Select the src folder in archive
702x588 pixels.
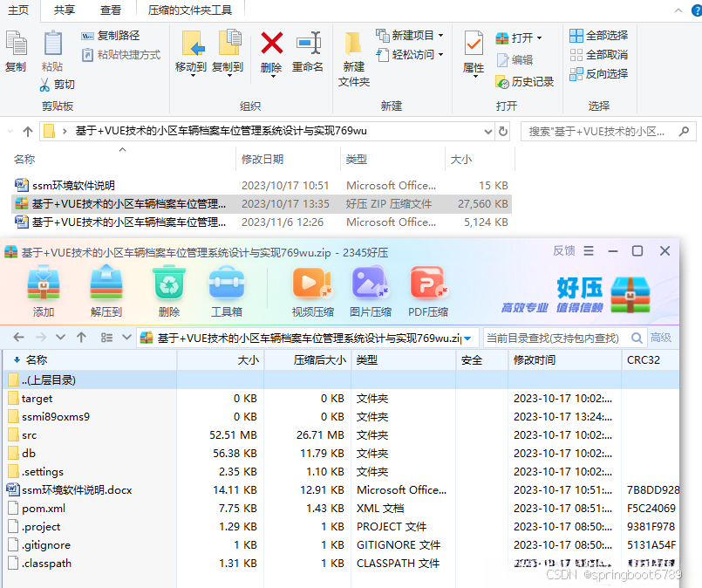coord(340,435)
